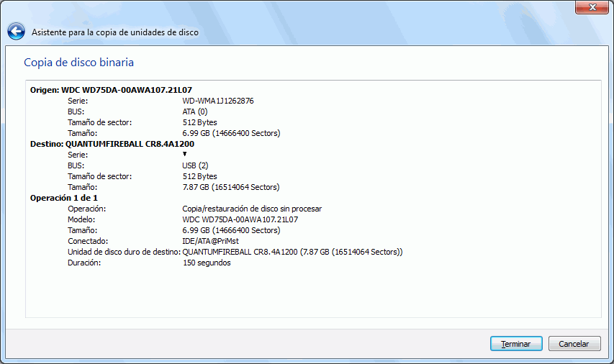614x364 pixels.
Task: Select serial value 'WD-WMA1J1262876'
Action: pyautogui.click(x=217, y=101)
